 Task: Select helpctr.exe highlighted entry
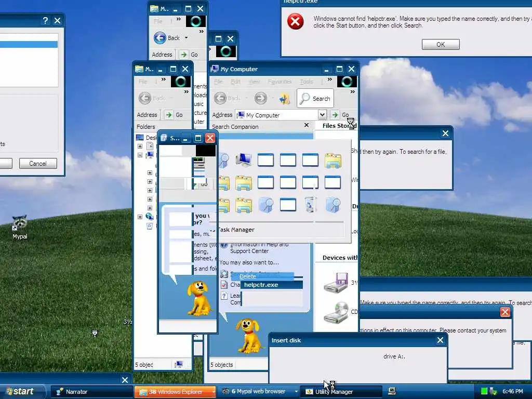pyautogui.click(x=272, y=285)
